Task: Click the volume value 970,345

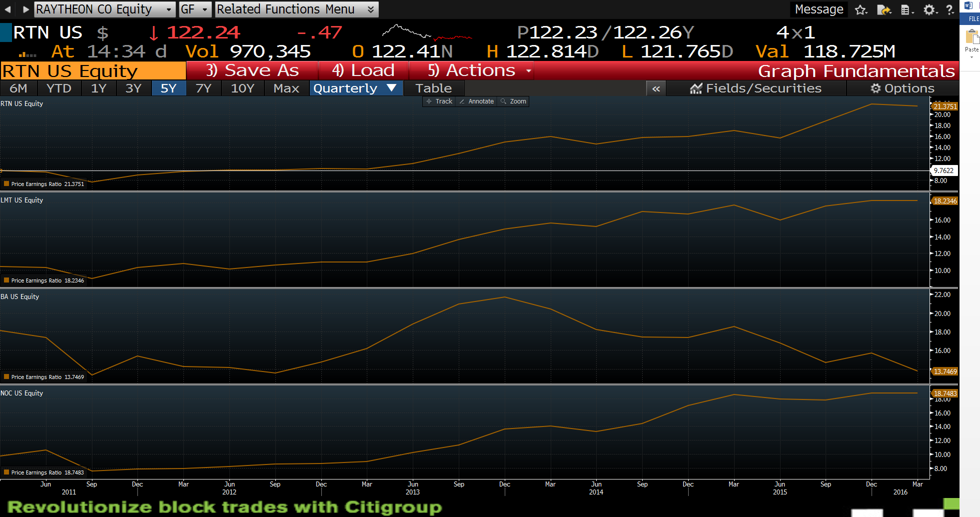Action: click(x=270, y=51)
